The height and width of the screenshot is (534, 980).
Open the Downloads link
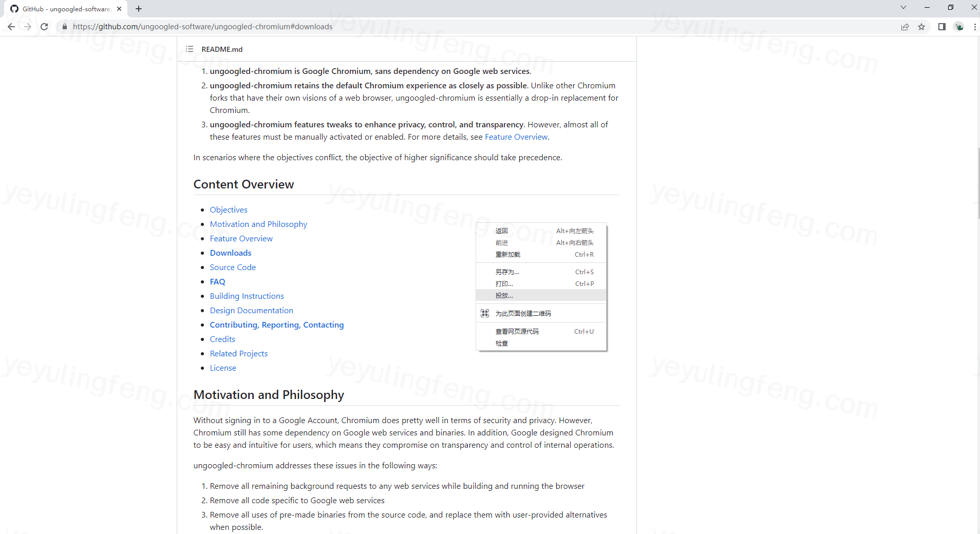click(231, 253)
